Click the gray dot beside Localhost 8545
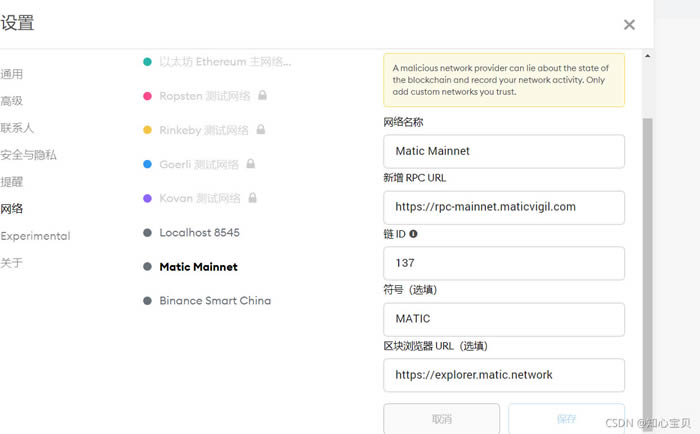700x434 pixels. 147,233
